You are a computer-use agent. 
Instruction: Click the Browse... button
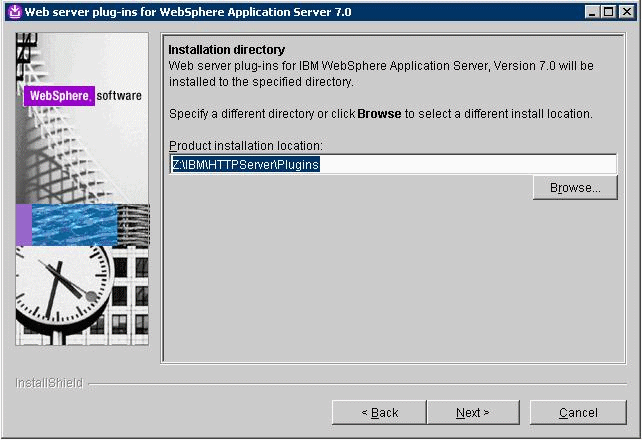tap(575, 187)
